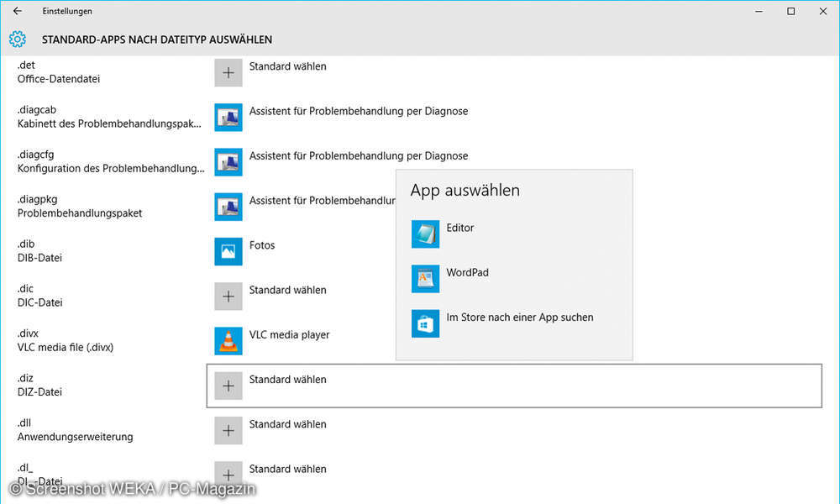Screen dimensions: 840x504
Task: Choose the Editor icon in the popup
Action: pos(425,234)
